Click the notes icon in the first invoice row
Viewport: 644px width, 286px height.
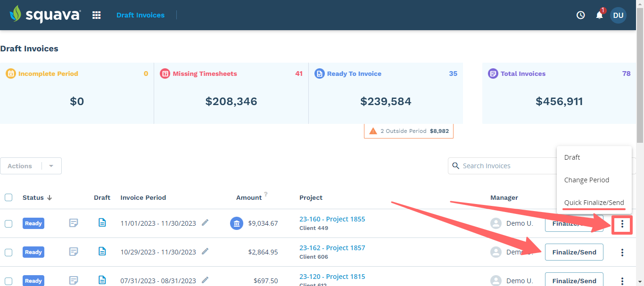tap(74, 223)
